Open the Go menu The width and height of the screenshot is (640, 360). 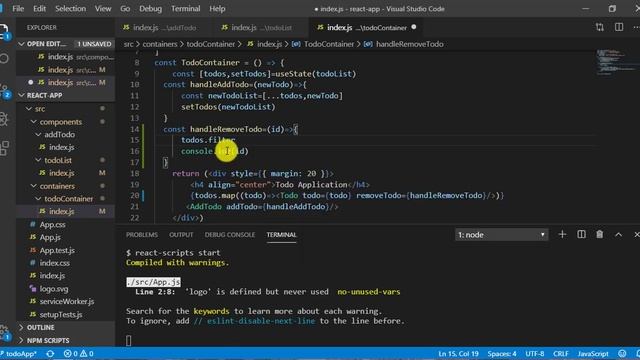pyautogui.click(x=125, y=9)
